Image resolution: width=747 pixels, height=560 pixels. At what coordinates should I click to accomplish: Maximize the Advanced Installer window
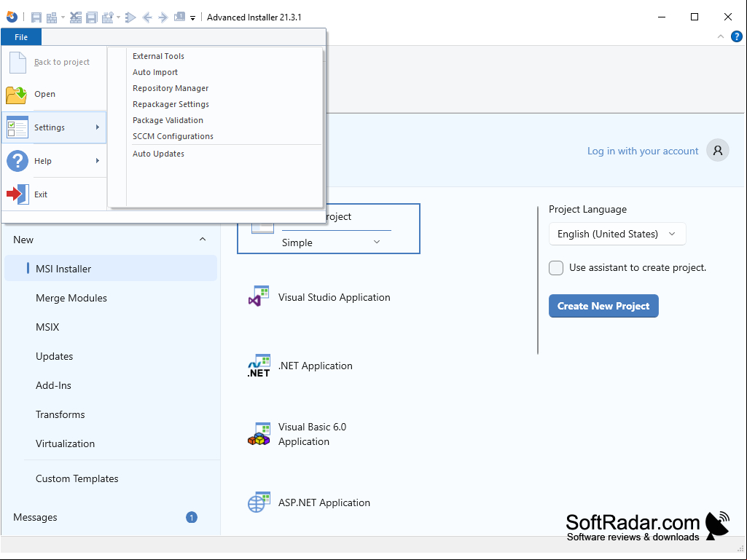coord(695,17)
